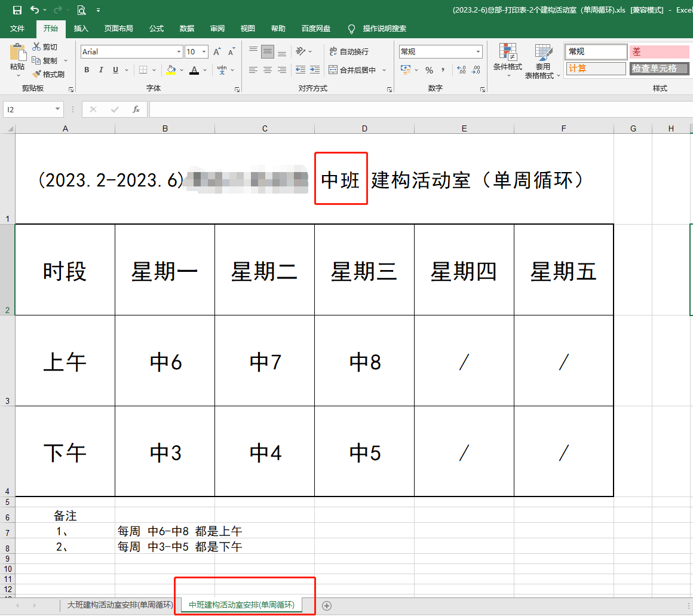This screenshot has height=616, width=693.
Task: Open the font size dropdown
Action: [x=204, y=52]
